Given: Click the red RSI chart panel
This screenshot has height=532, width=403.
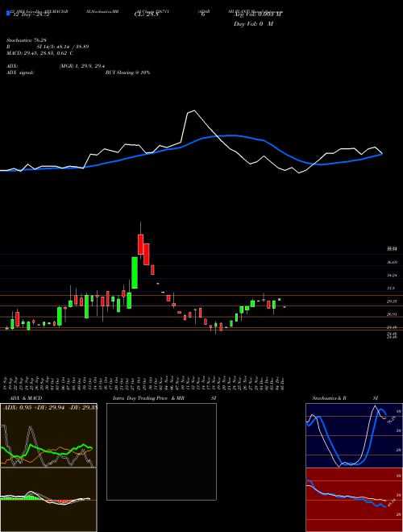Looking at the screenshot, I should [x=354, y=500].
